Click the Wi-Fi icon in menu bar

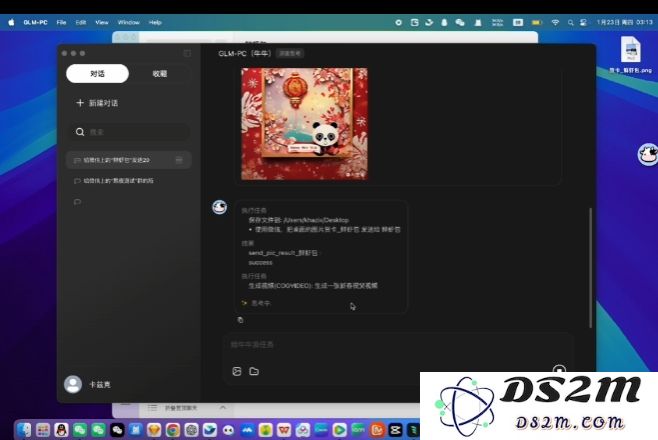point(555,23)
